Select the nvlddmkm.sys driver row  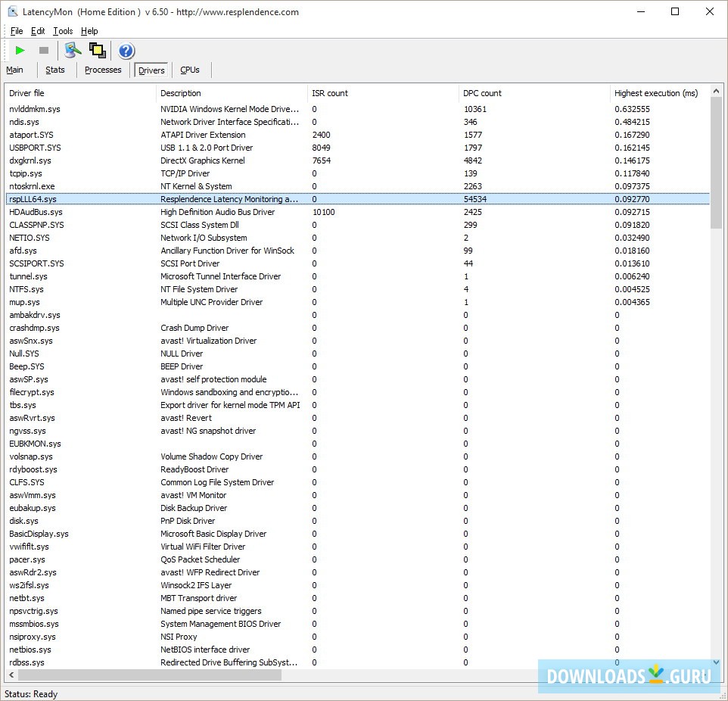pyautogui.click(x=35, y=109)
